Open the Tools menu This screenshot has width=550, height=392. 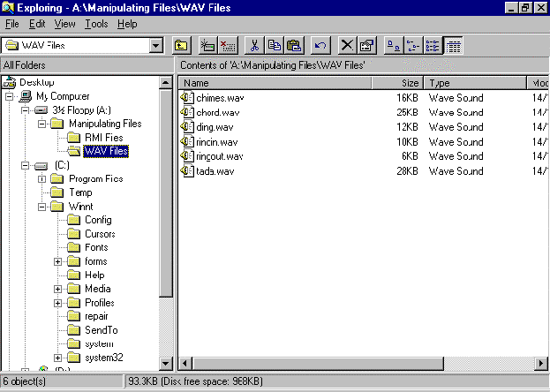click(96, 24)
